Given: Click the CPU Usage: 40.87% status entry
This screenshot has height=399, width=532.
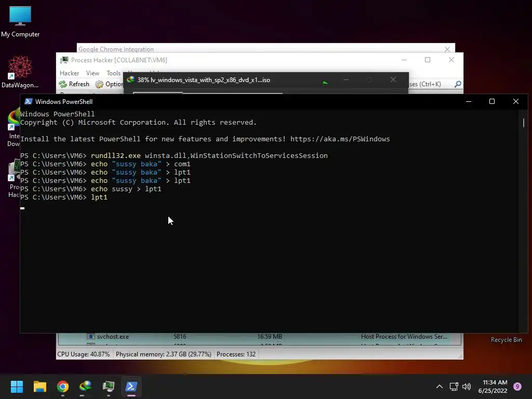Looking at the screenshot, I should click(x=84, y=354).
